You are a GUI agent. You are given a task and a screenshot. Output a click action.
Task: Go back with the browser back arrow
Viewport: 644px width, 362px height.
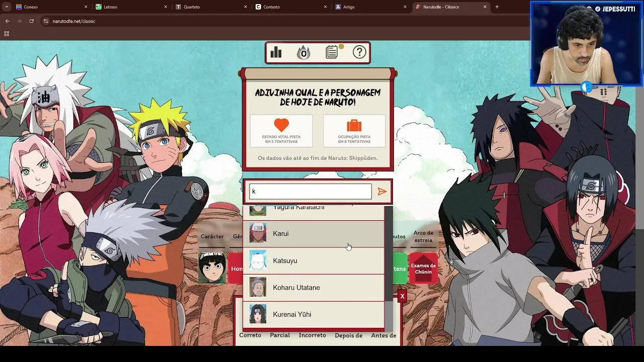7,21
